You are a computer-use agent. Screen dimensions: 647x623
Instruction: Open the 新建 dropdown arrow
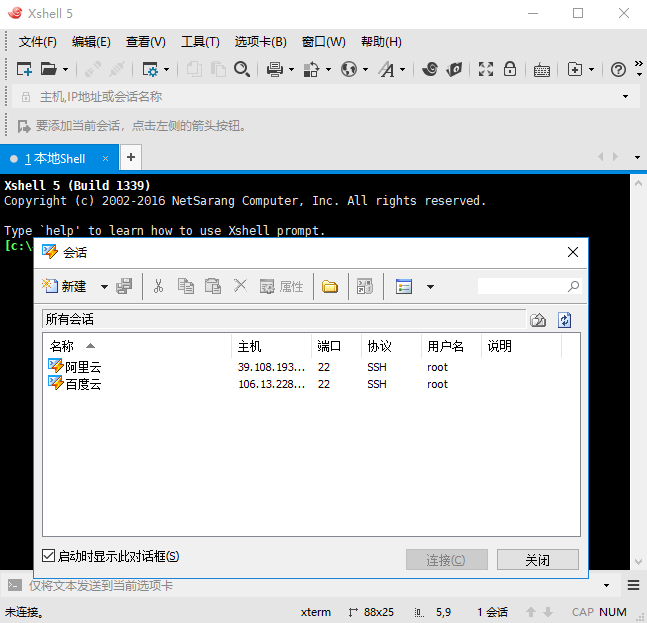point(104,287)
